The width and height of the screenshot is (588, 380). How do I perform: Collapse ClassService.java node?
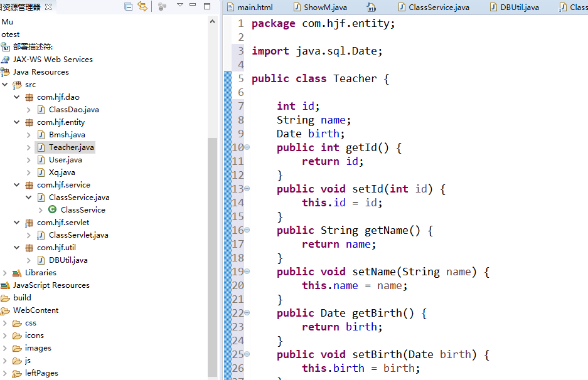28,197
